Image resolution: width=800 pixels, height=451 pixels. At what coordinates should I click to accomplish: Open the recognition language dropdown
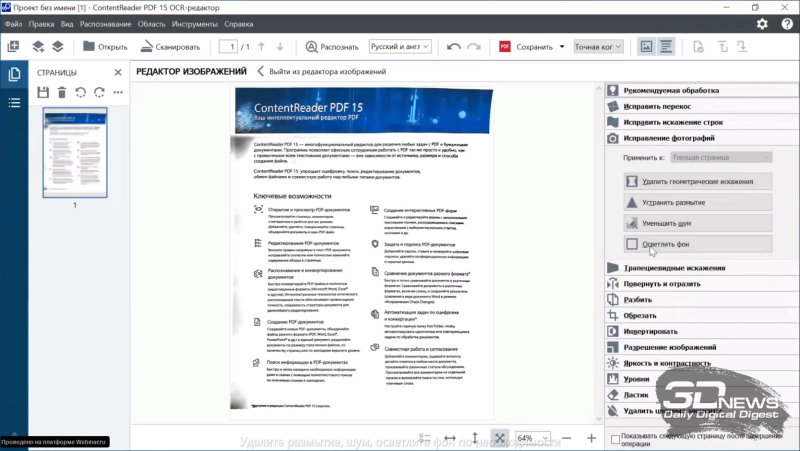[x=400, y=46]
